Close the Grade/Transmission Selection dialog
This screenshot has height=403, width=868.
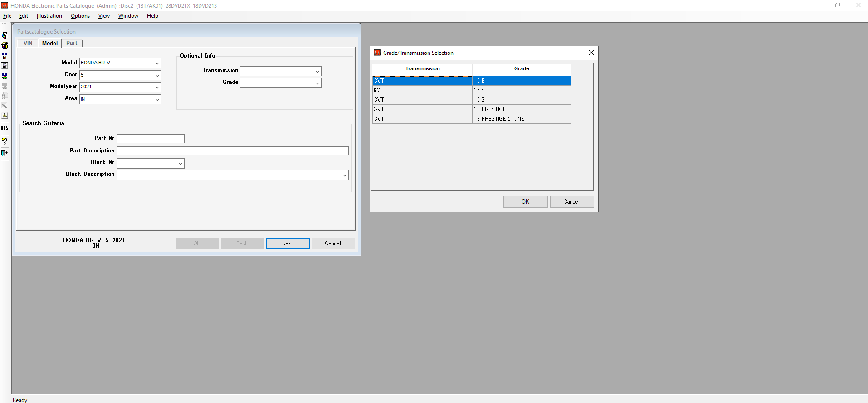click(591, 53)
